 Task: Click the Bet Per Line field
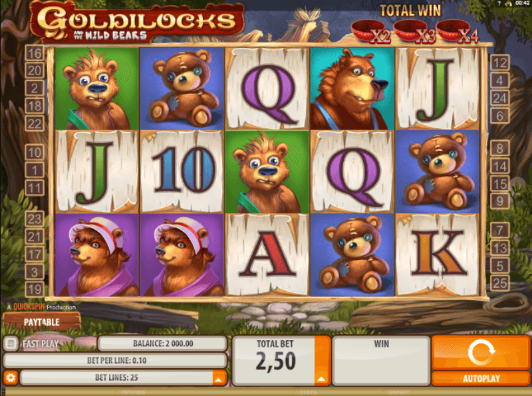tap(115, 360)
